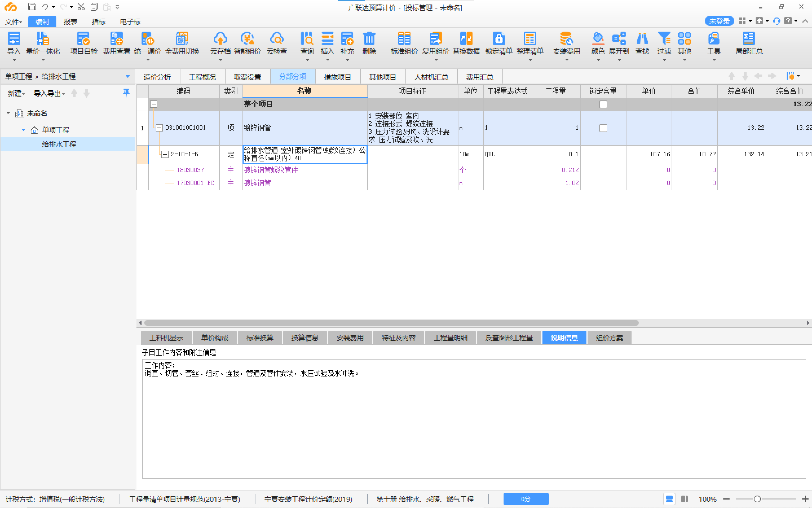Screen dimensions: 812x508
Task: Pin the project tree panel
Action: click(x=126, y=93)
